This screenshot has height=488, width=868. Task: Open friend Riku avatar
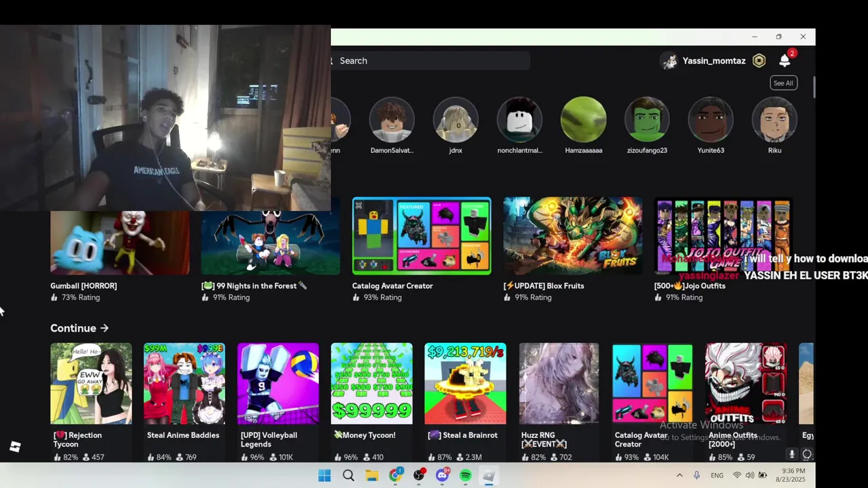774,119
